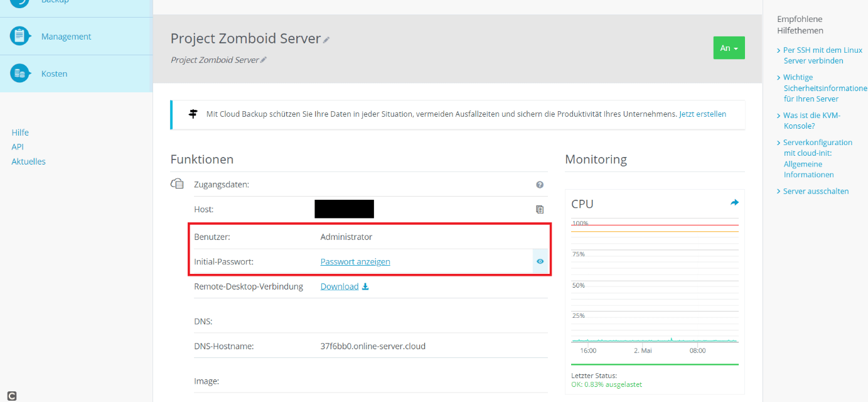The width and height of the screenshot is (868, 402).
Task: Click the Kosten coins icon
Action: click(20, 73)
